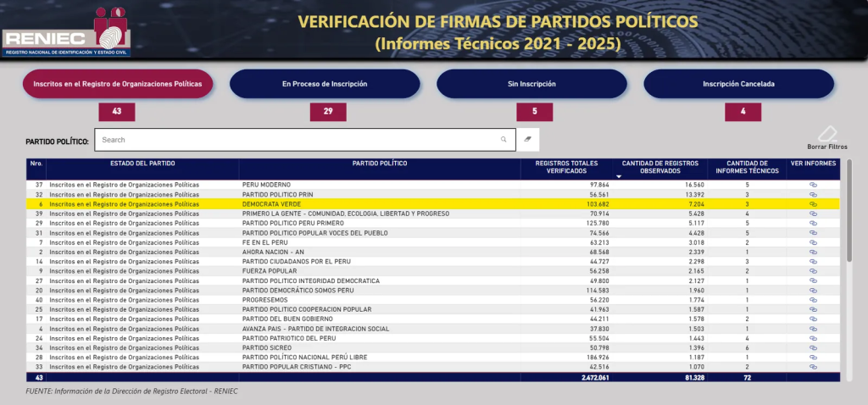Open report link for PERU MODERNO row
The image size is (868, 405).
click(x=813, y=185)
